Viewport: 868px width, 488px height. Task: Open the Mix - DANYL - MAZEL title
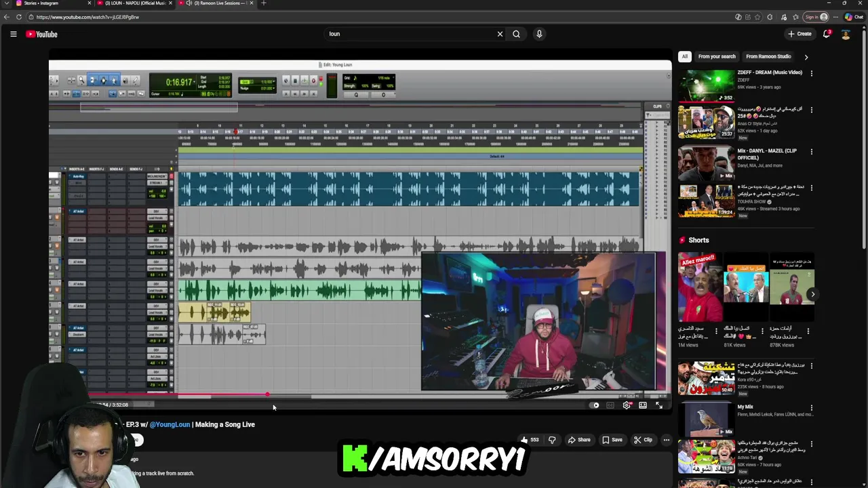767,154
